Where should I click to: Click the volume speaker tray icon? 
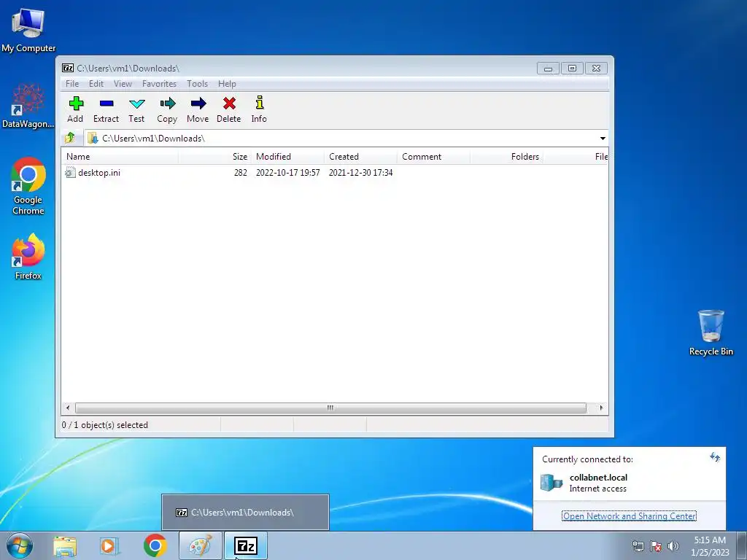pos(673,546)
